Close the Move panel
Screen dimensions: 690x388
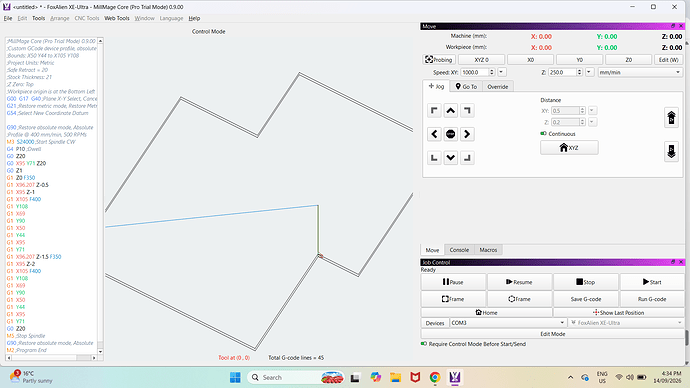[x=681, y=26]
